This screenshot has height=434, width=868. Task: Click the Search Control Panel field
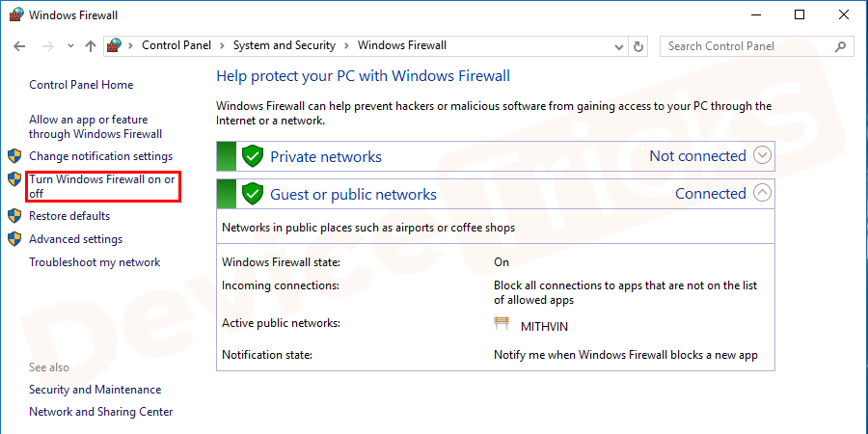click(x=755, y=46)
